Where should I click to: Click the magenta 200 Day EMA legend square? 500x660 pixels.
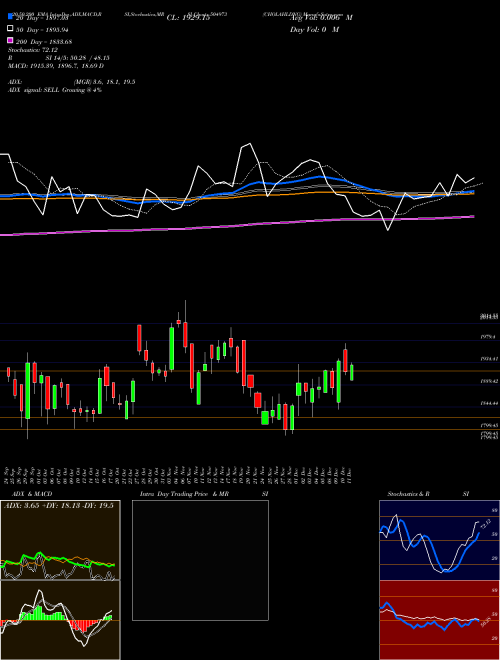pyautogui.click(x=11, y=40)
